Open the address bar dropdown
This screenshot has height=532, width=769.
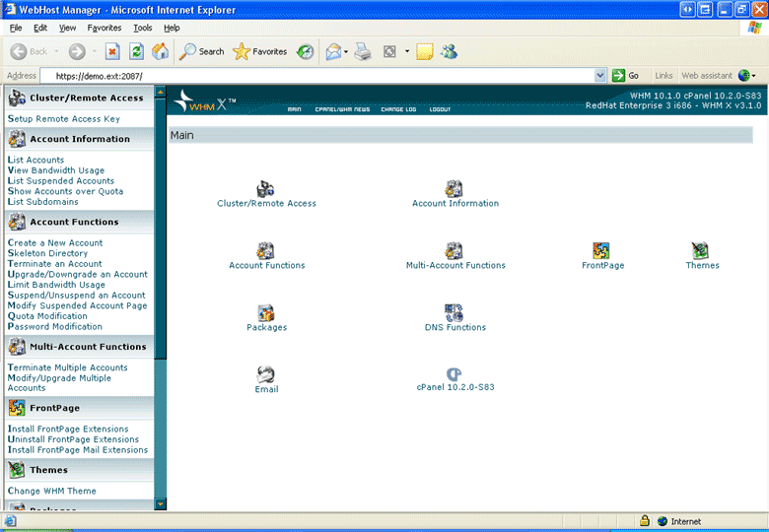tap(599, 76)
